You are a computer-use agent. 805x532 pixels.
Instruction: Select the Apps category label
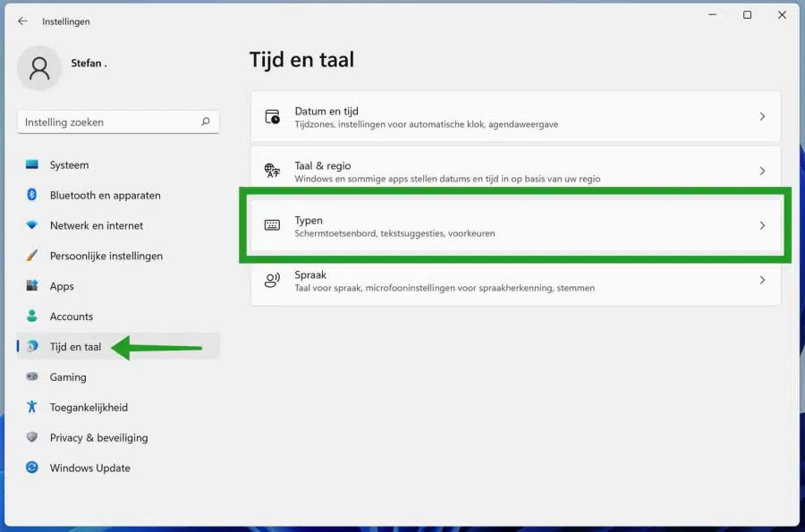pyautogui.click(x=62, y=286)
